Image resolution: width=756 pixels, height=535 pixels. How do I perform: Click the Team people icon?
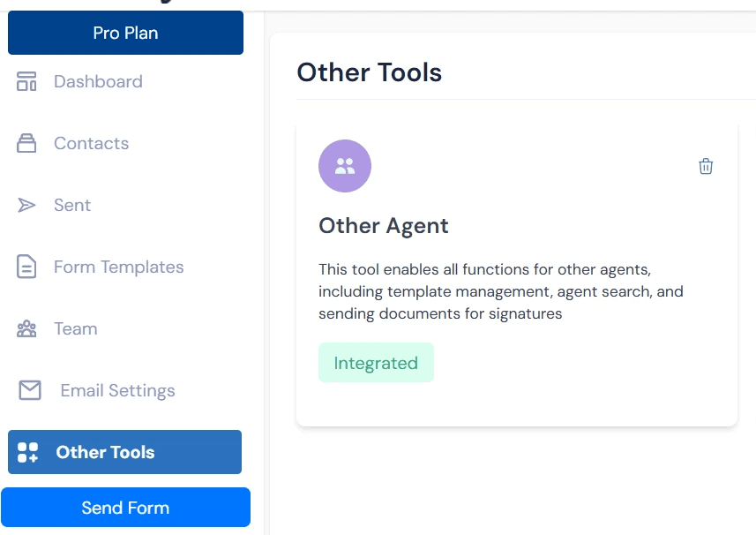coord(27,328)
